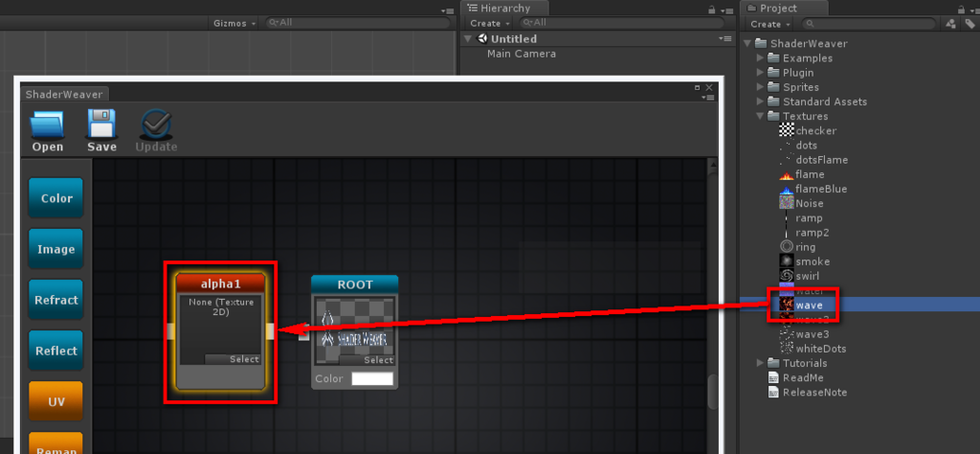This screenshot has width=980, height=454.
Task: Open a shader with the Open folder icon
Action: [x=48, y=125]
